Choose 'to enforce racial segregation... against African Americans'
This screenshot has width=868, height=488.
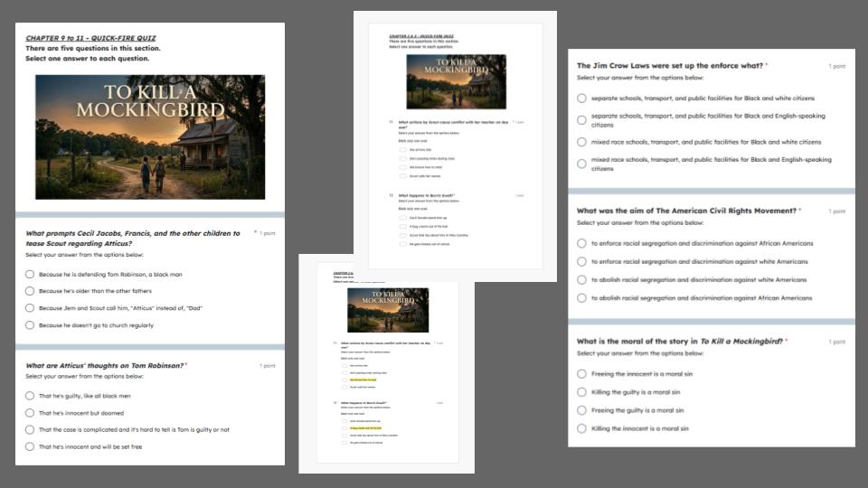[x=581, y=243]
